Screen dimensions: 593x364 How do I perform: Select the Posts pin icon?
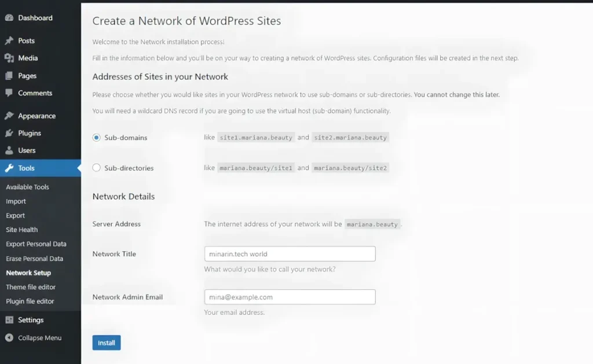coord(9,41)
